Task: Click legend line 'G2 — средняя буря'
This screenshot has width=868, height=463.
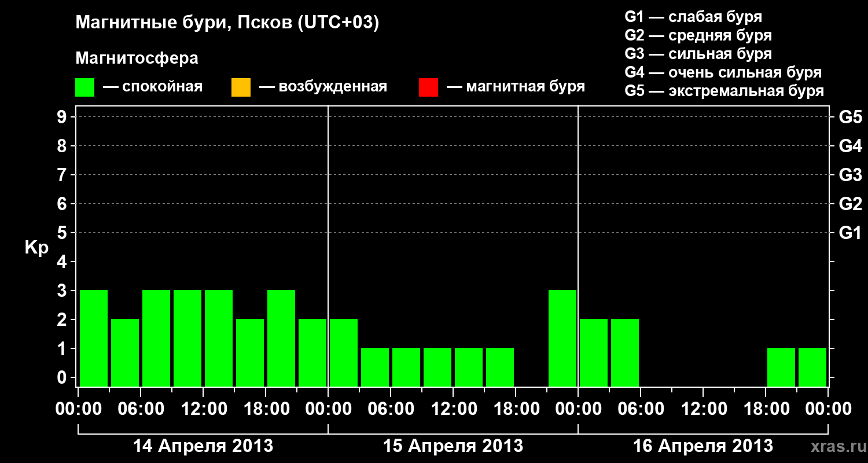Action: (698, 35)
